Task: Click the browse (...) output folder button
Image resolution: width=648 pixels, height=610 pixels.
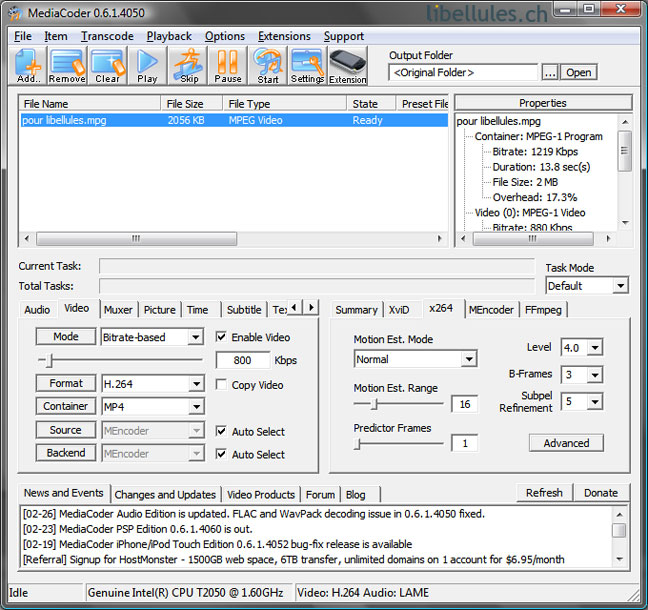Action: pyautogui.click(x=550, y=73)
